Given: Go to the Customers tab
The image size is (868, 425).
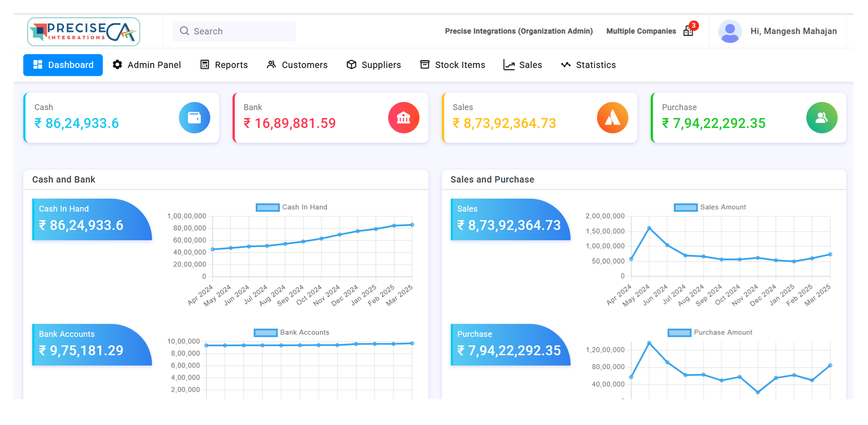Looking at the screenshot, I should (x=297, y=65).
